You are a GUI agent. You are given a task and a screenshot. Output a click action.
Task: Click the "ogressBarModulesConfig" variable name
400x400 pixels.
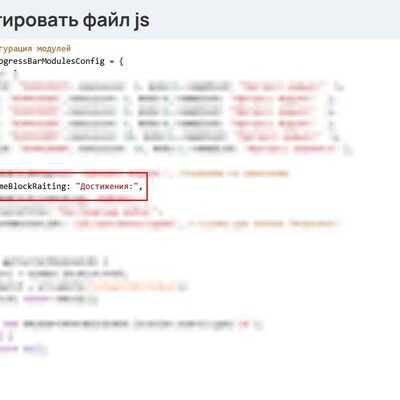coord(52,61)
